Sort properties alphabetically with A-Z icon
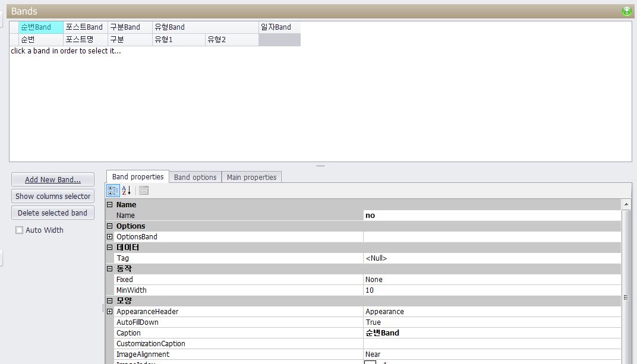637x364 pixels. 127,191
